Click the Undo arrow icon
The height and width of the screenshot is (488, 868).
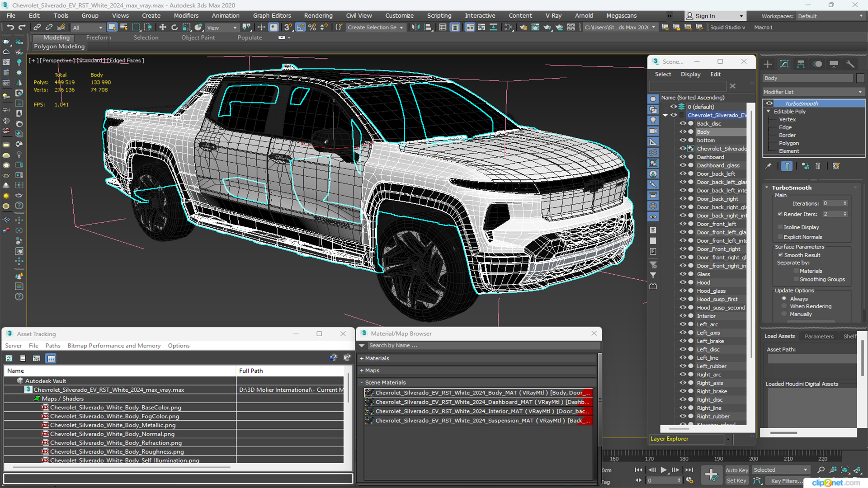pyautogui.click(x=10, y=28)
